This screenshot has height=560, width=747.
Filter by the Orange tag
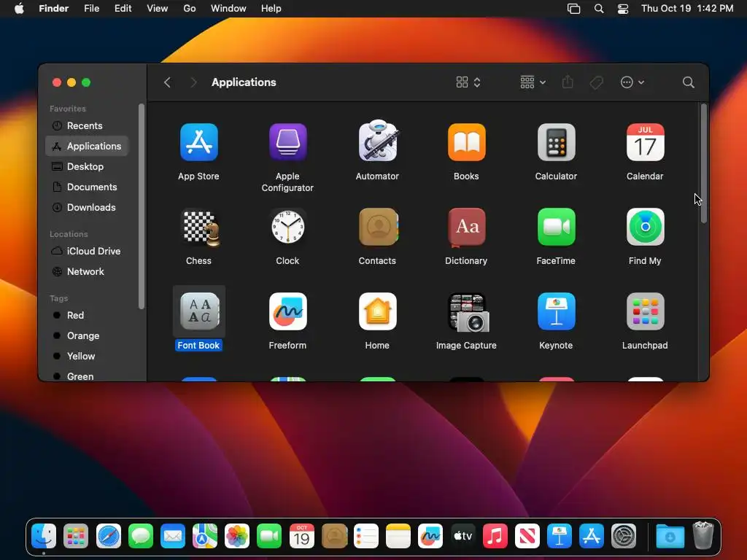[87, 335]
